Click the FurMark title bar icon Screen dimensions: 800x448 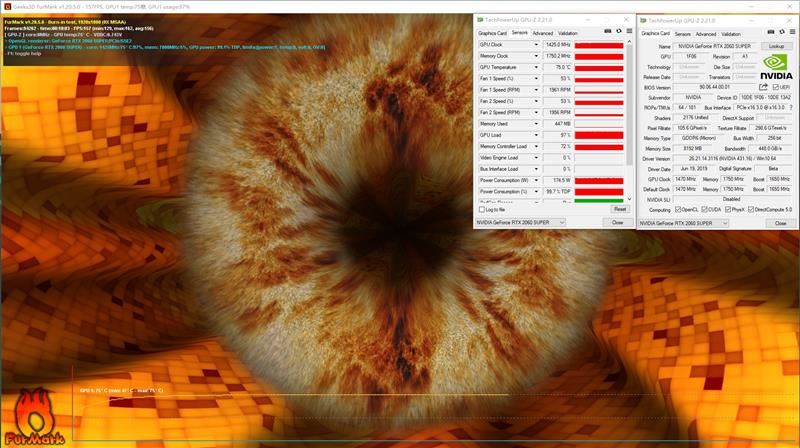(x=7, y=7)
